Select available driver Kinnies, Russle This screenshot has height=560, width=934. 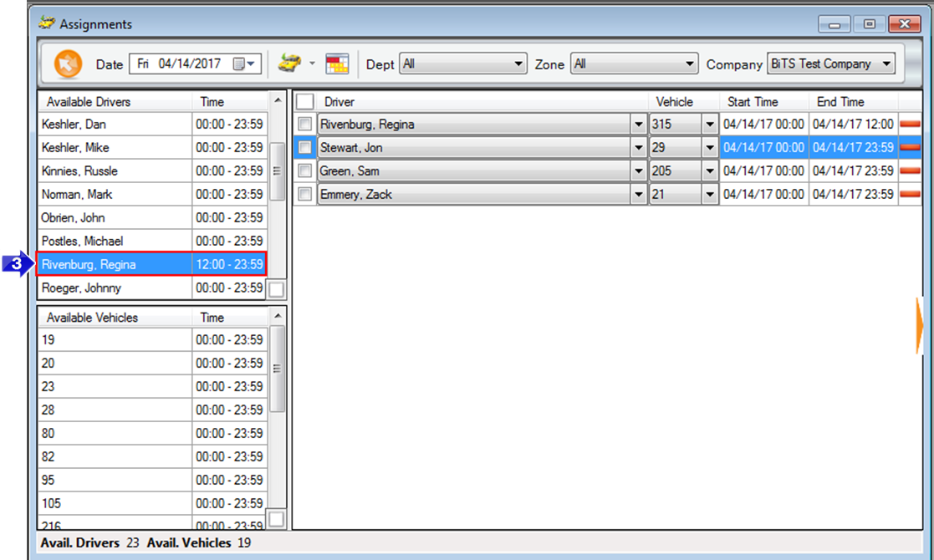[x=152, y=171]
